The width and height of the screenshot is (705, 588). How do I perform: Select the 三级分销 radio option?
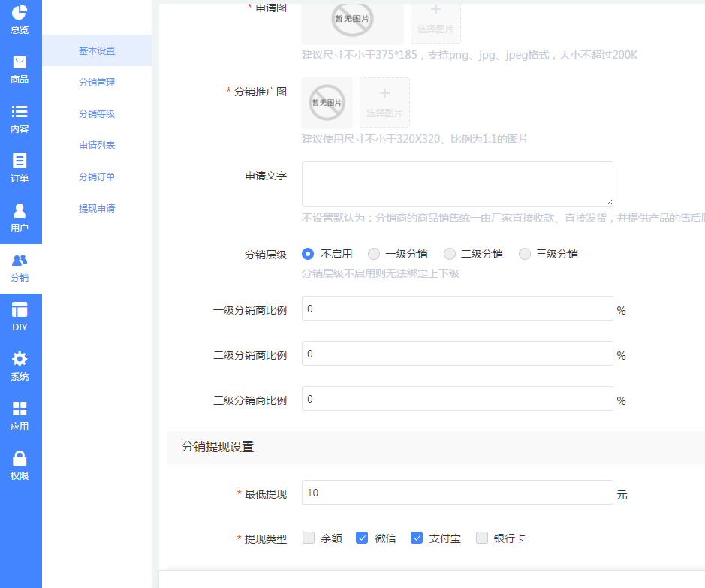tap(525, 254)
